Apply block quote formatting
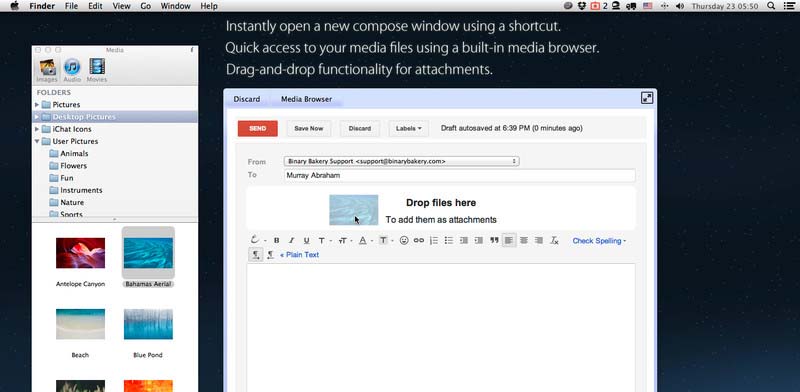800x392 pixels. pyautogui.click(x=494, y=240)
